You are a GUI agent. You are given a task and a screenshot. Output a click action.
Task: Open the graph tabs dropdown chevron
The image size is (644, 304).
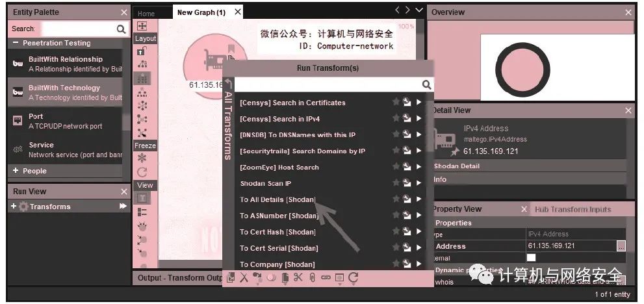pyautogui.click(x=419, y=10)
